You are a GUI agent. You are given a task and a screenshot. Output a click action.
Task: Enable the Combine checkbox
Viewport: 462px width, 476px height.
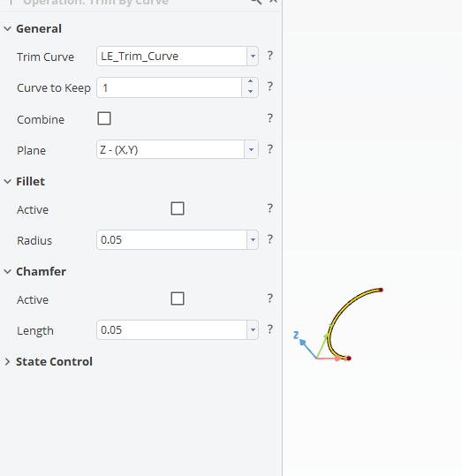click(x=104, y=118)
